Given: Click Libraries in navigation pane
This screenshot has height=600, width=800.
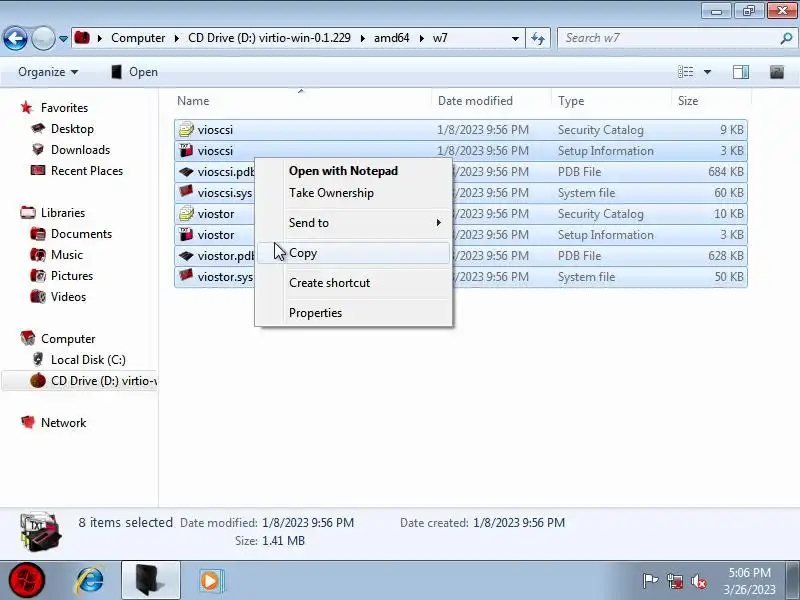Looking at the screenshot, I should click(63, 212).
